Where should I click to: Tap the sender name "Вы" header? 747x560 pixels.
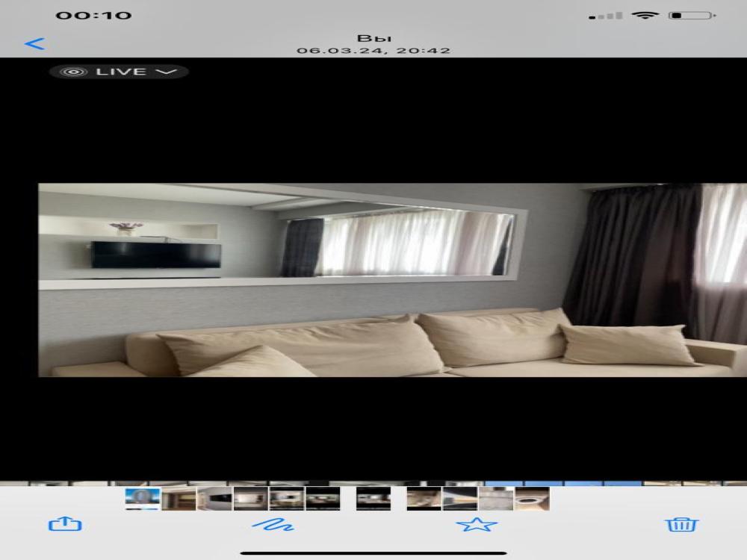(x=374, y=39)
